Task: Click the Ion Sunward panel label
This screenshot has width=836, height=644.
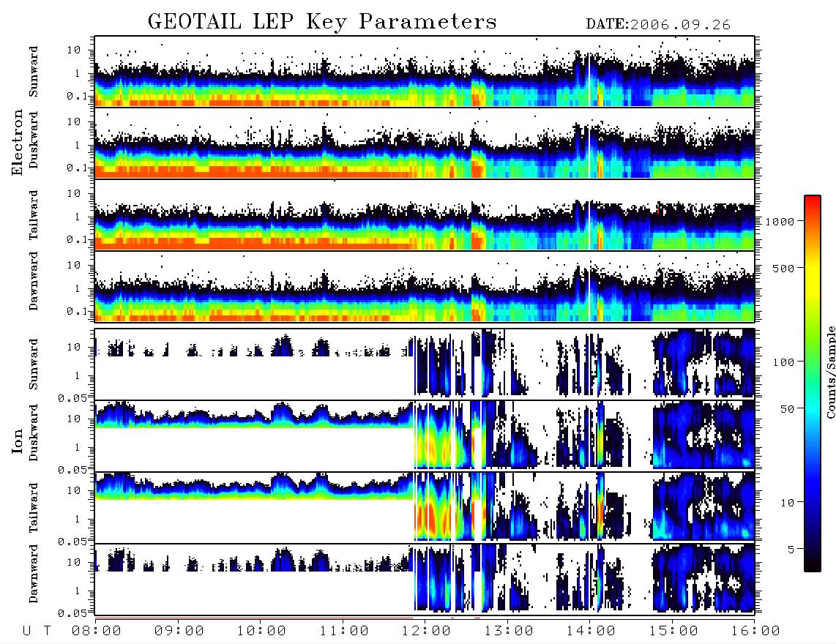Action: point(34,364)
